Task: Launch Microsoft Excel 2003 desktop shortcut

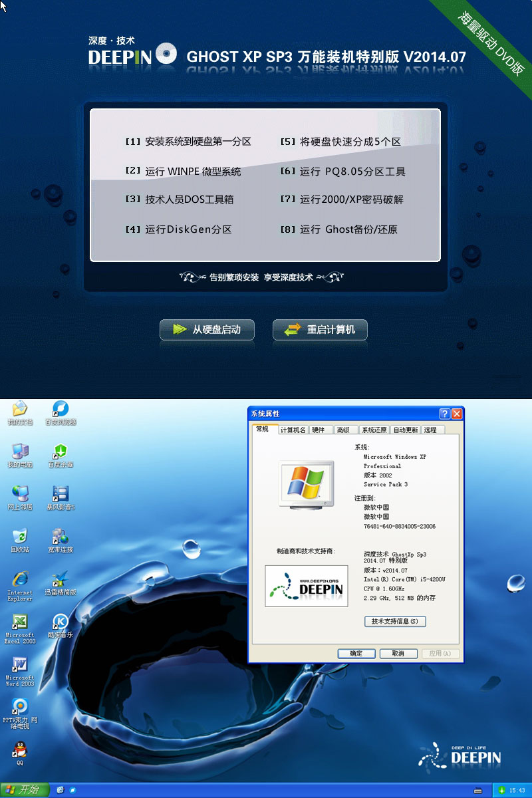Action: [20, 628]
